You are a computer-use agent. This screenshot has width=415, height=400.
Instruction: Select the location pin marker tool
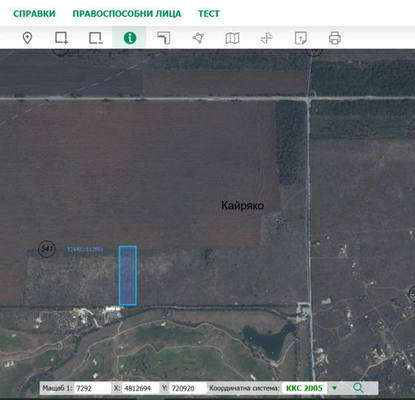[27, 38]
